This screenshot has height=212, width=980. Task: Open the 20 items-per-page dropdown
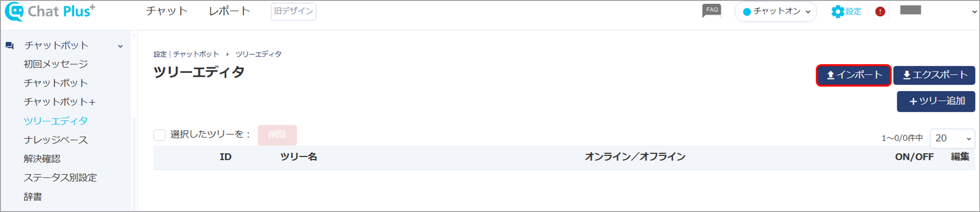952,138
